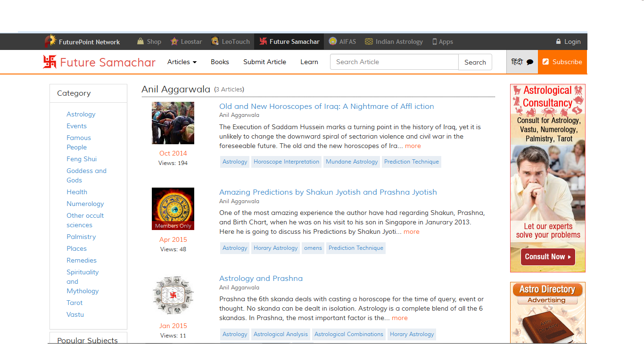Open the Learn menu item
The image size is (644, 362).
[309, 62]
